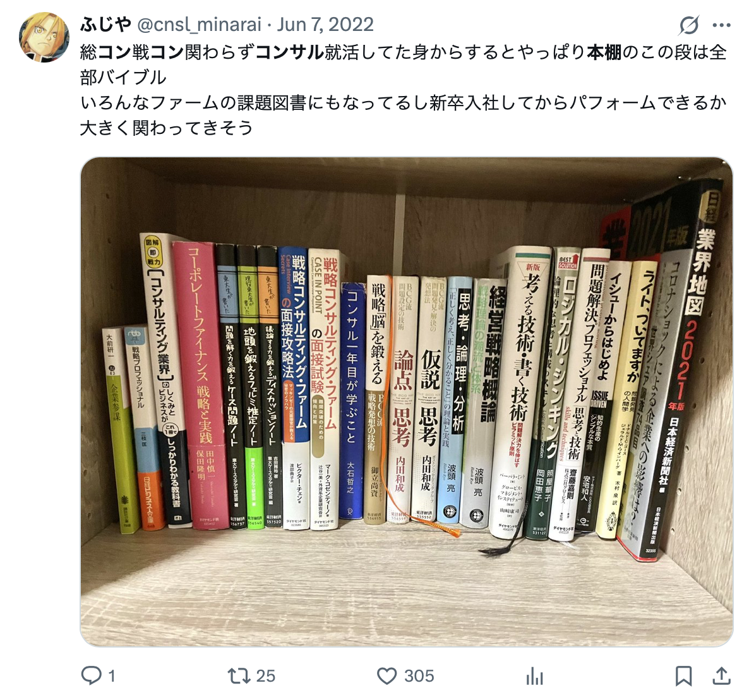Screen dimensions: 749x700
Task: Open the Jun 7, 2022 timestamp
Action: 325,25
